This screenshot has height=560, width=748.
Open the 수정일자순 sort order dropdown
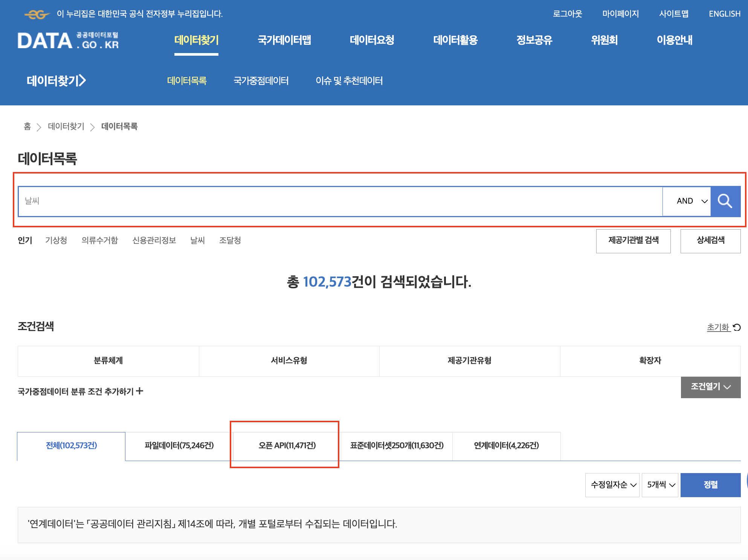pyautogui.click(x=612, y=485)
